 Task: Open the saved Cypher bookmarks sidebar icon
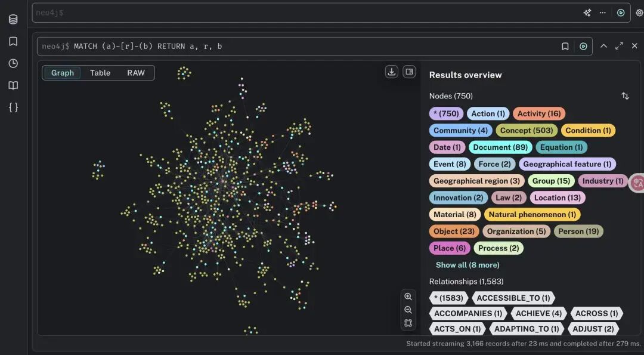(x=13, y=42)
